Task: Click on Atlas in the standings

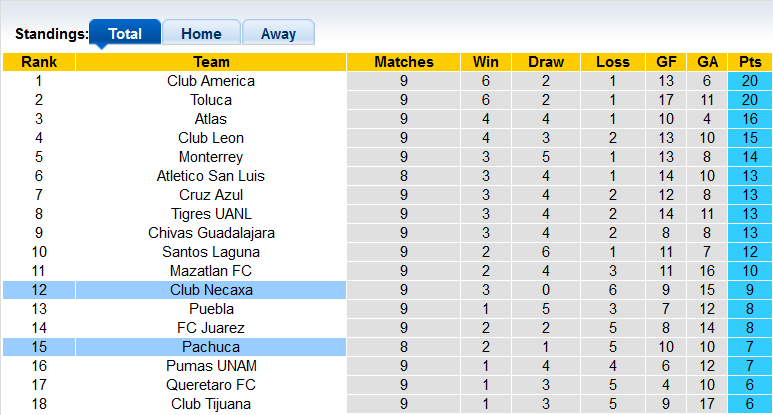Action: point(211,119)
